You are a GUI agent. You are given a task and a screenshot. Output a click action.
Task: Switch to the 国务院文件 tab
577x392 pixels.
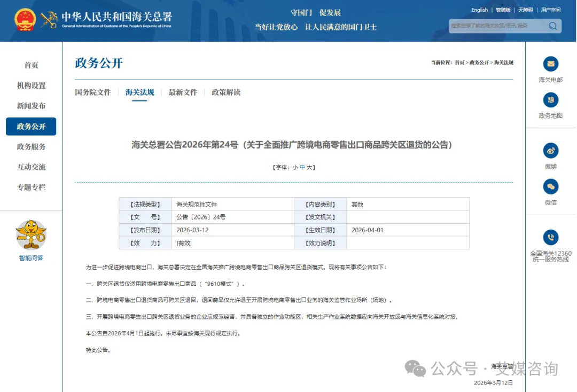click(93, 92)
